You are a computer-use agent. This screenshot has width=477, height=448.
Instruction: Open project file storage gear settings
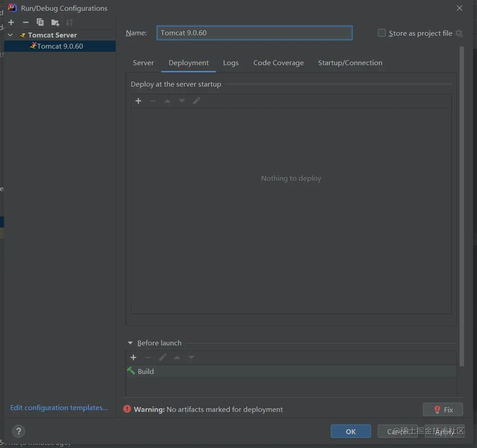[459, 33]
